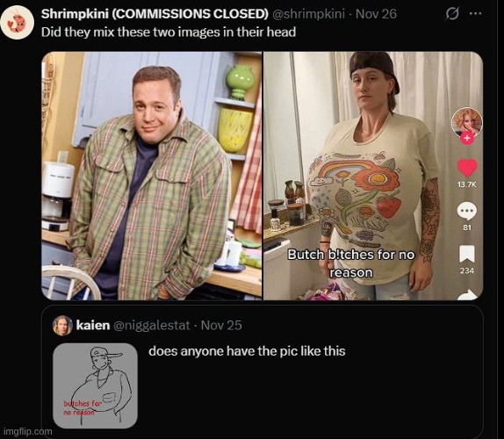
Task: Open the quoted tweet text
Action: point(247,351)
